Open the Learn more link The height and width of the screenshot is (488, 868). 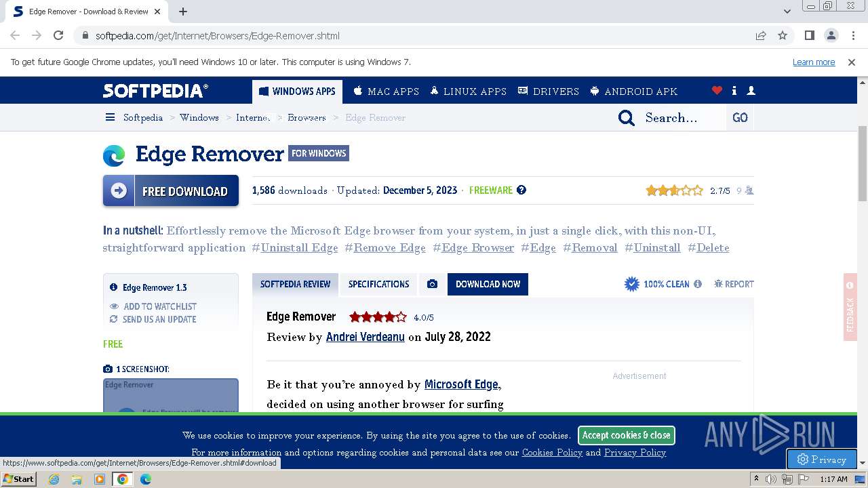coord(814,62)
